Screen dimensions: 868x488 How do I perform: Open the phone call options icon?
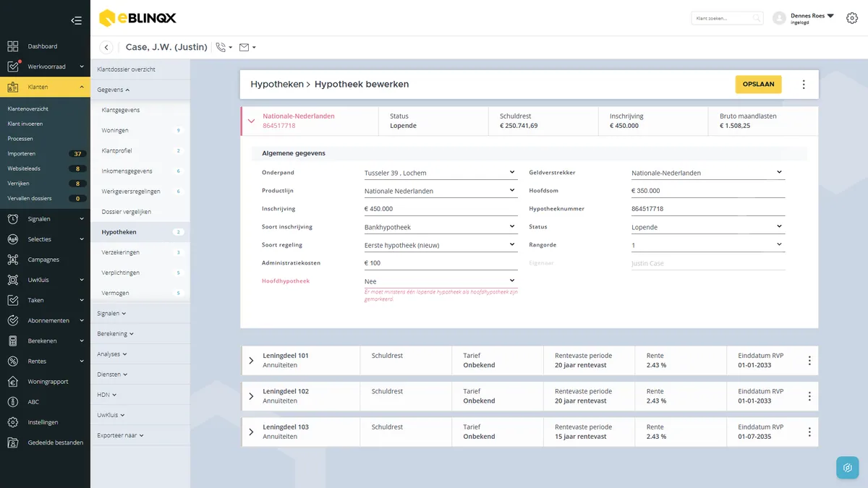coord(224,48)
